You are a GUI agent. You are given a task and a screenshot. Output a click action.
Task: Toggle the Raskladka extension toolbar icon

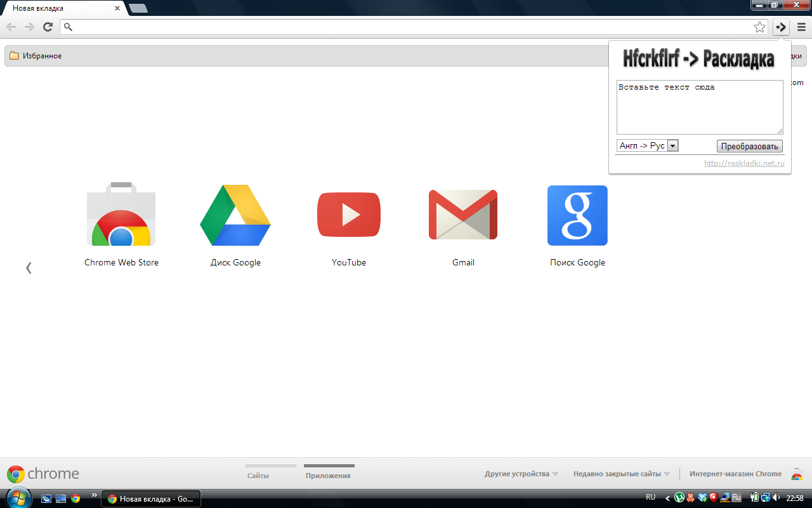781,27
